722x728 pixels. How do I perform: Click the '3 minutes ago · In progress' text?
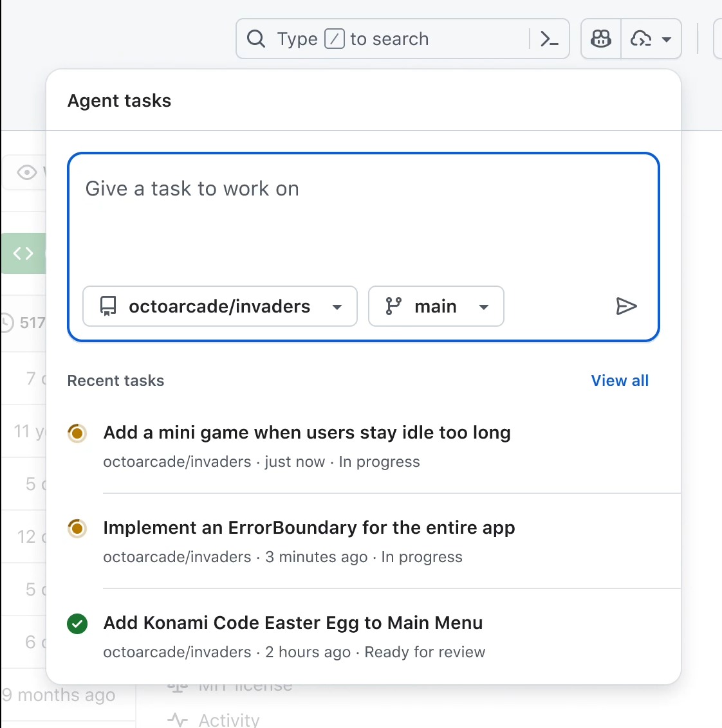point(364,557)
